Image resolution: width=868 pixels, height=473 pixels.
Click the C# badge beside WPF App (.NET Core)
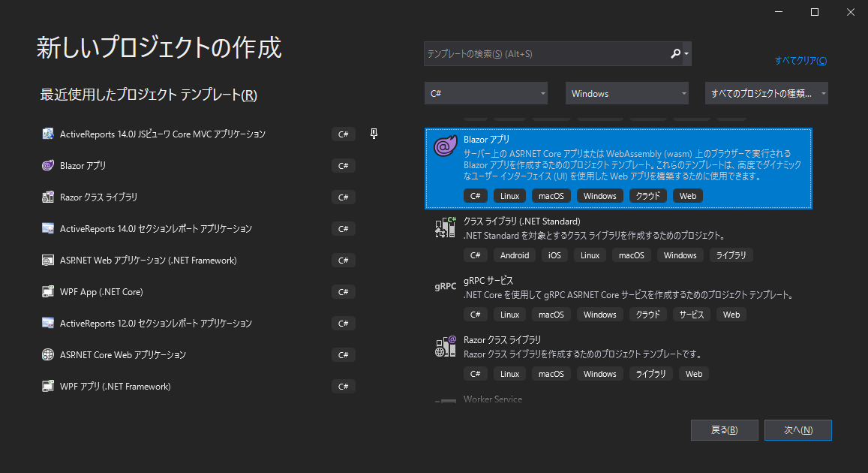click(x=343, y=291)
